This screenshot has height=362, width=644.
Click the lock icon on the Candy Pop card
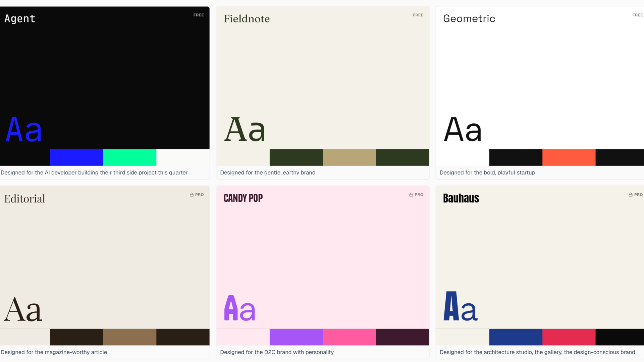[411, 194]
